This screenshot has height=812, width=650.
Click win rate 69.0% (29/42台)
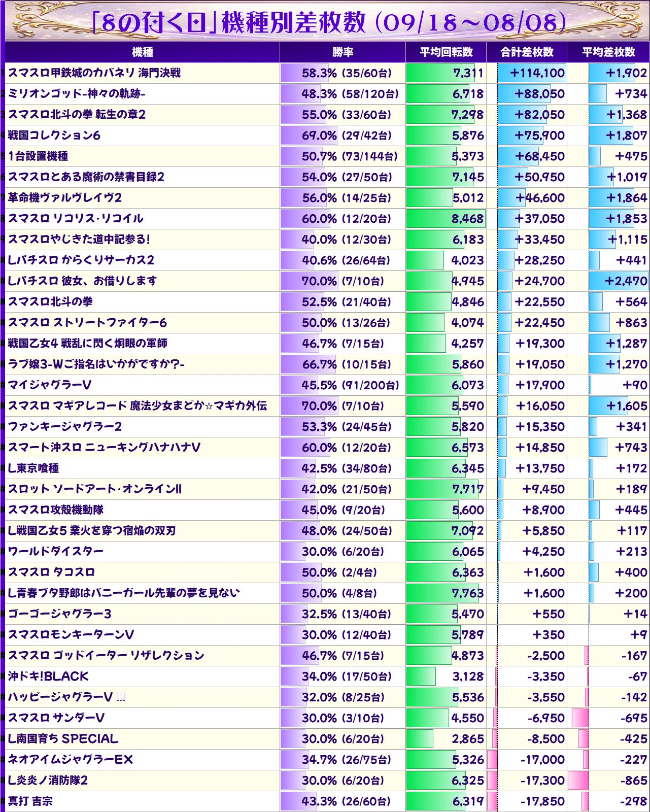click(347, 136)
